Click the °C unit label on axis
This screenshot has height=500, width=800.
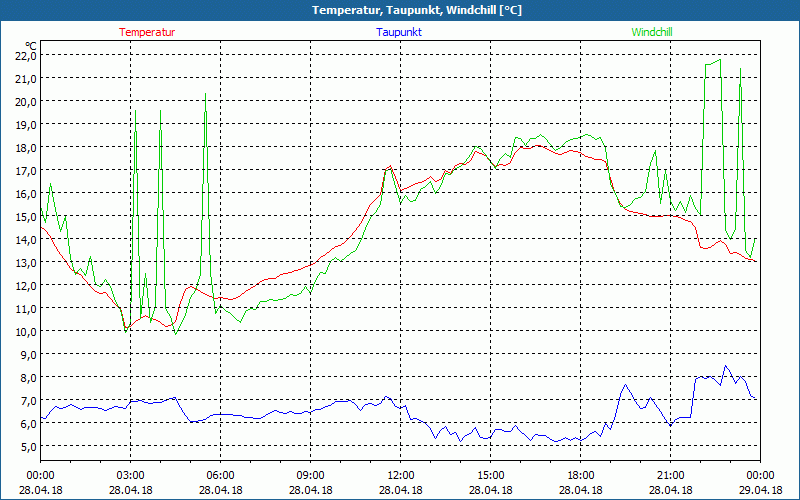coord(30,45)
